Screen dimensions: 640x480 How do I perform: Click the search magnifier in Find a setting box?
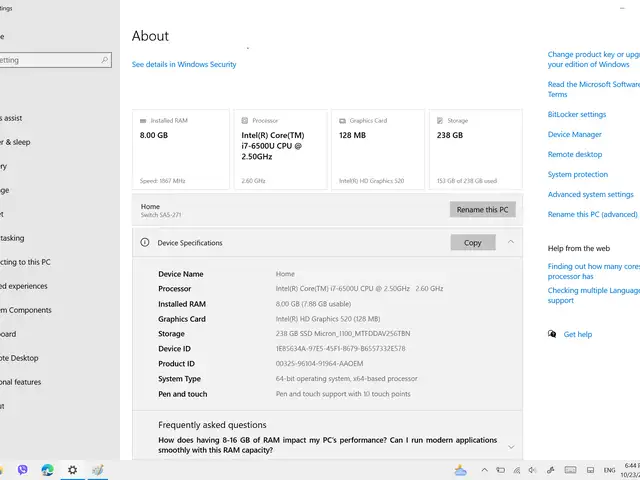coord(104,60)
